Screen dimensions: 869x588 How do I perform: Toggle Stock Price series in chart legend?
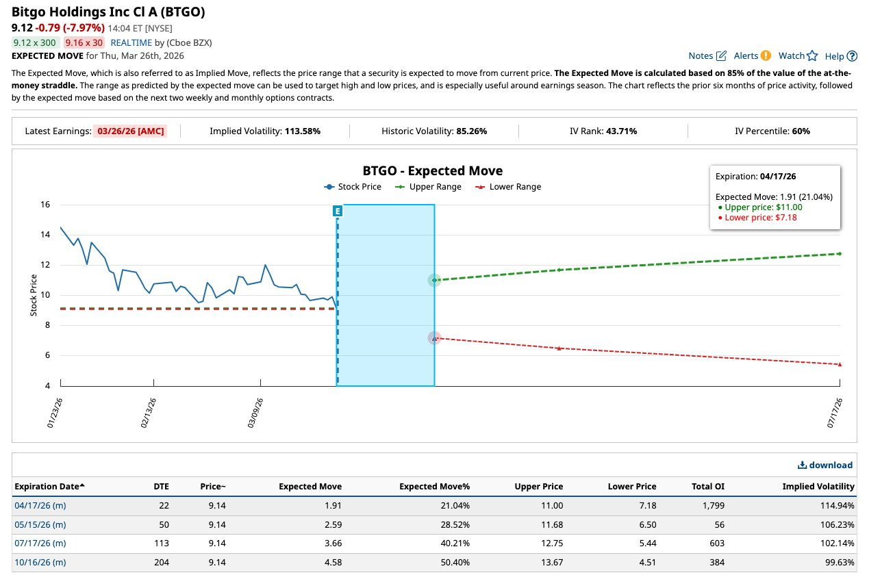click(x=353, y=187)
